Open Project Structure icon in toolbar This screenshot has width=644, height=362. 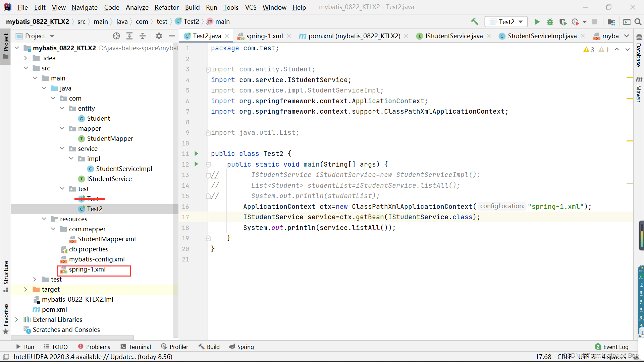[611, 22]
